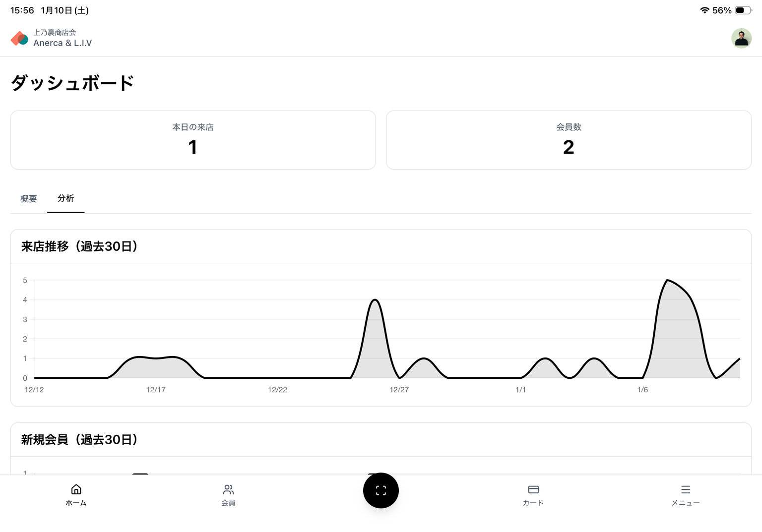Click the ダッシュボード page title

72,83
